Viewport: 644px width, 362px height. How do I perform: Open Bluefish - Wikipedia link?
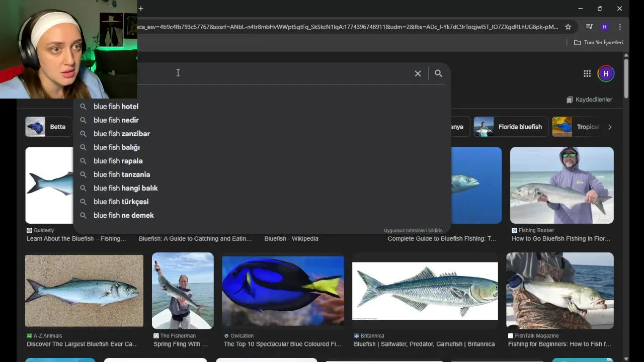coord(291,239)
